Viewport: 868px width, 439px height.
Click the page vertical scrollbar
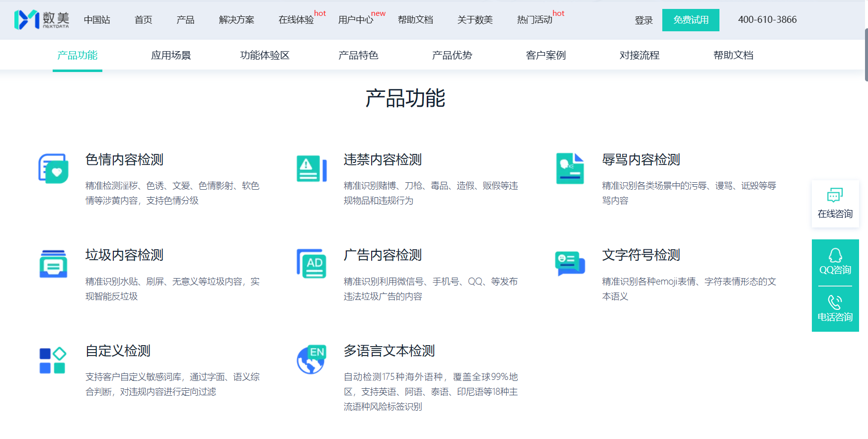866,55
